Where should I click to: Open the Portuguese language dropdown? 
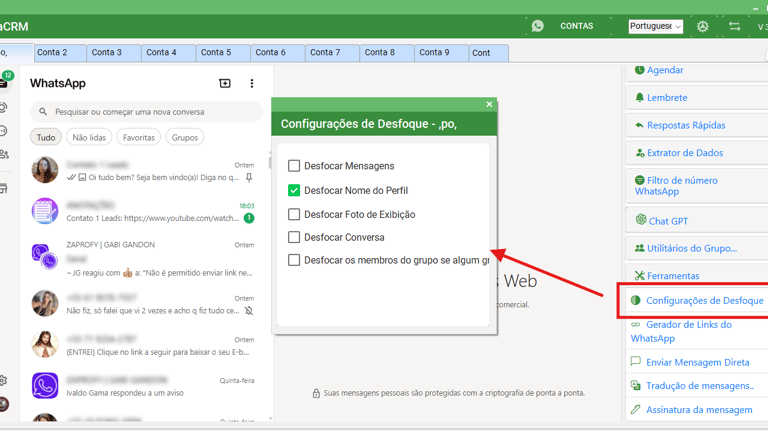pyautogui.click(x=655, y=26)
